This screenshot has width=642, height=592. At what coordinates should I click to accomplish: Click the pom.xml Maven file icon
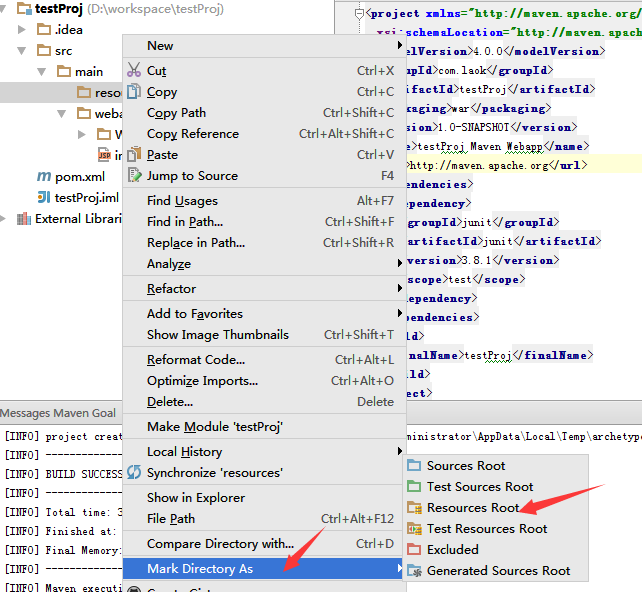[x=43, y=177]
